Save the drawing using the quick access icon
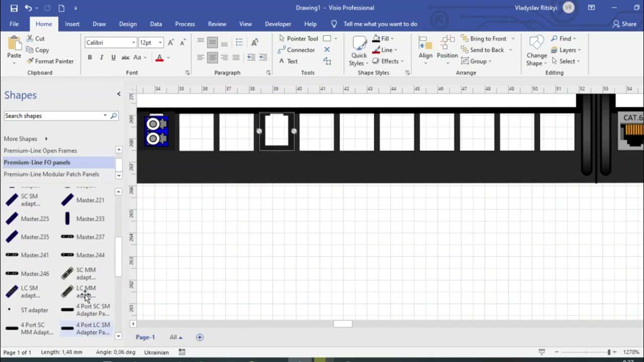644x362 pixels. point(14,8)
